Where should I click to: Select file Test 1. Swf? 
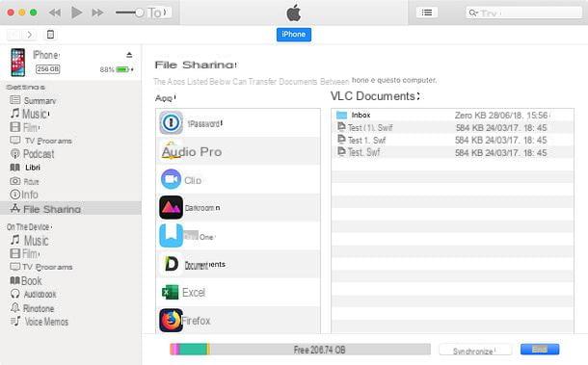tap(452, 140)
